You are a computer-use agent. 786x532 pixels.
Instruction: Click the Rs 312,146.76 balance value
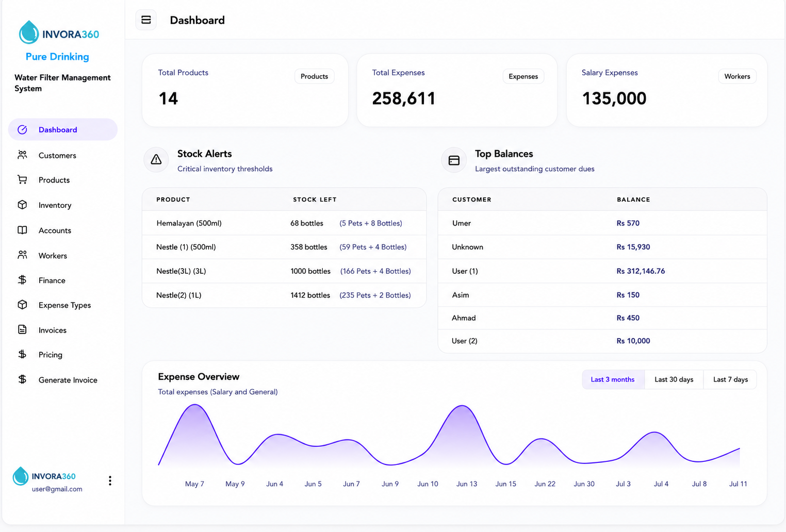[641, 271]
